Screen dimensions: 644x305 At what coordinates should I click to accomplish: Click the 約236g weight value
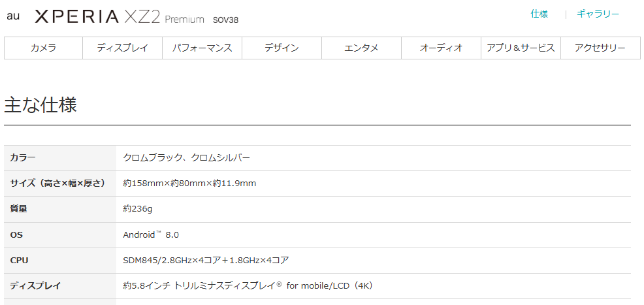click(137, 209)
